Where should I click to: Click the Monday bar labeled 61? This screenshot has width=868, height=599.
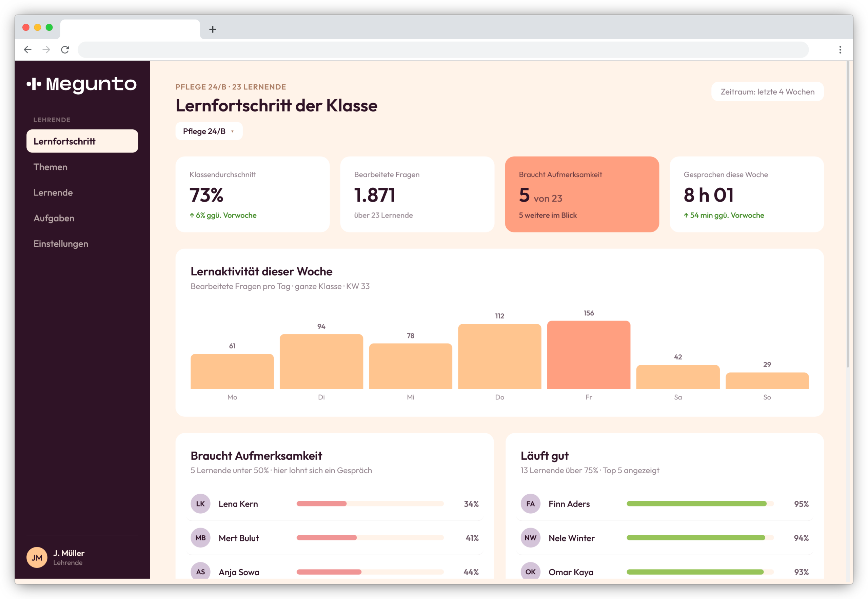232,371
